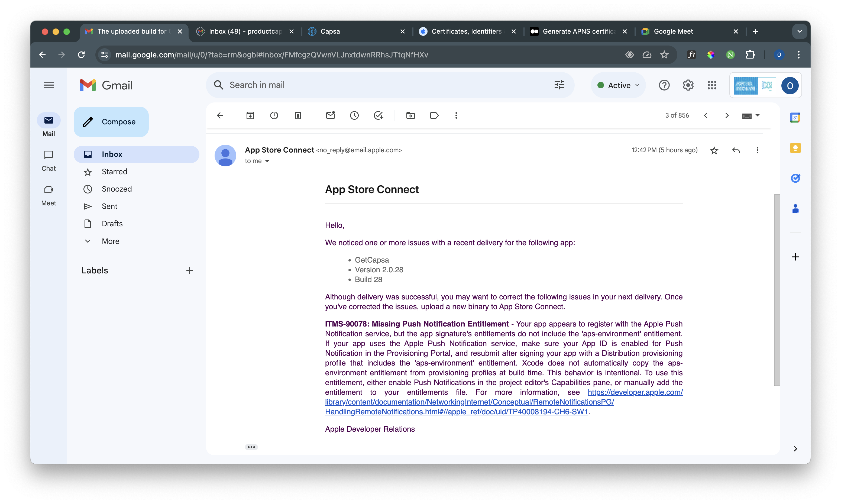Open the Snoozed folder
Viewport: 841px width, 504px height.
click(136, 189)
